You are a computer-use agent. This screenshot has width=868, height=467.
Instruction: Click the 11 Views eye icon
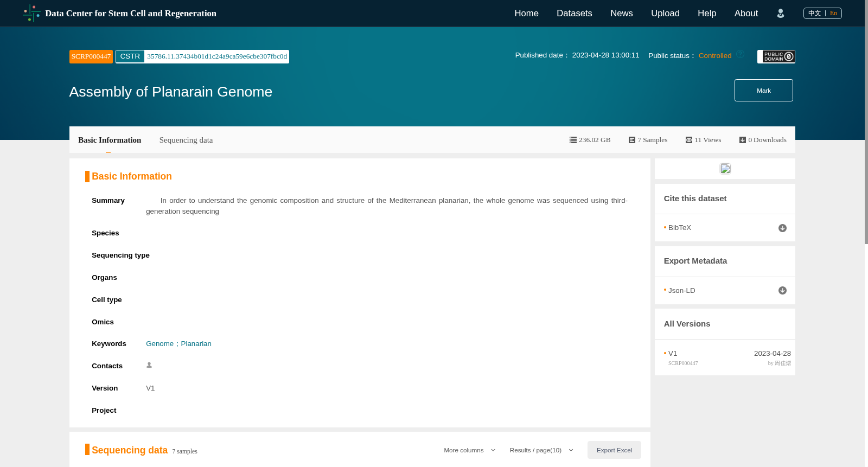coord(689,140)
